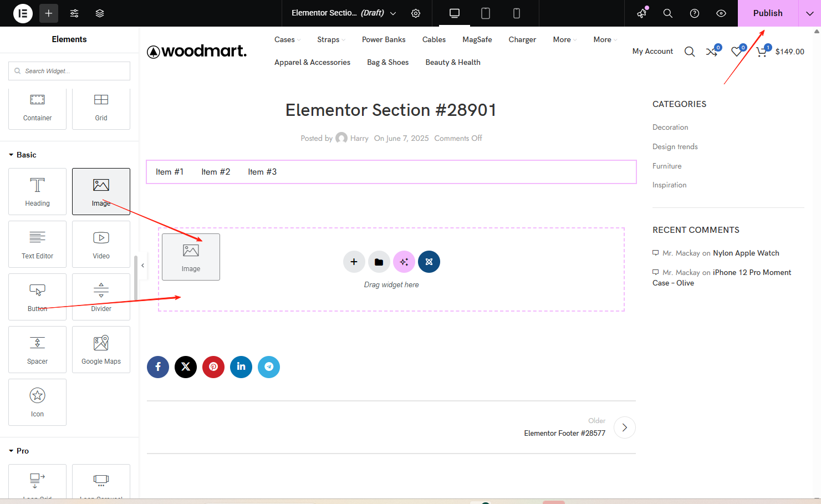Open What's New with the megaphone icon

(641, 13)
